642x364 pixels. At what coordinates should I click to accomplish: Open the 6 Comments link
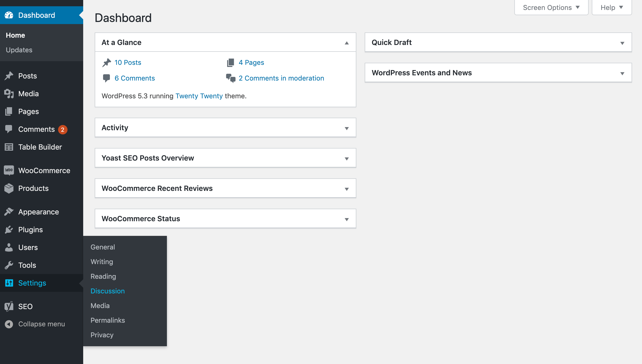coord(134,78)
